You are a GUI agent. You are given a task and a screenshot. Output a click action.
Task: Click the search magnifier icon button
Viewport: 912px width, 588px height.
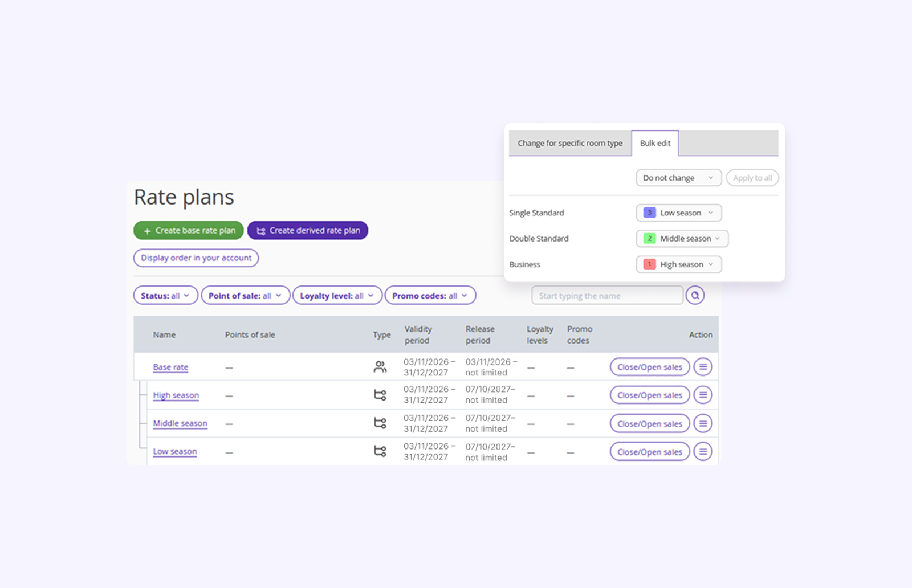tap(695, 295)
